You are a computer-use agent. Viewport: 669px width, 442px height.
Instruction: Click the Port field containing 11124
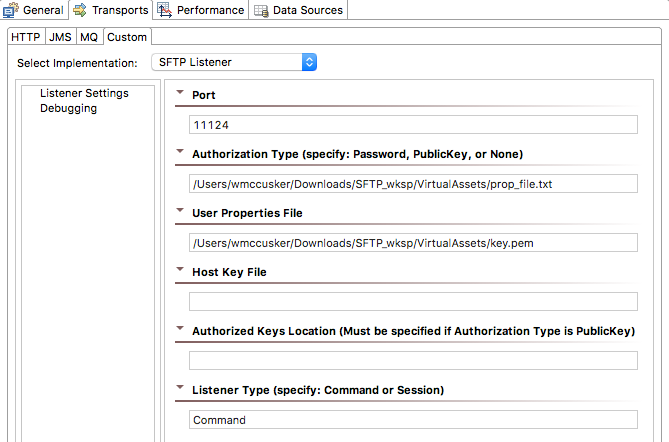click(413, 125)
